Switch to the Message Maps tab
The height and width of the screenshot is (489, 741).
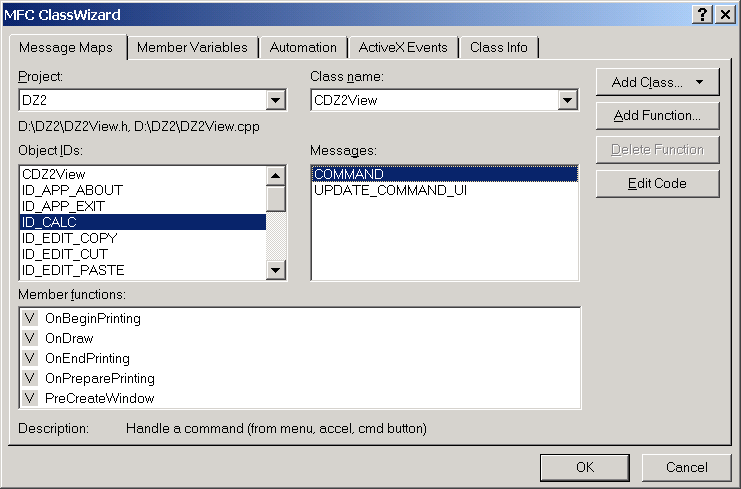68,47
